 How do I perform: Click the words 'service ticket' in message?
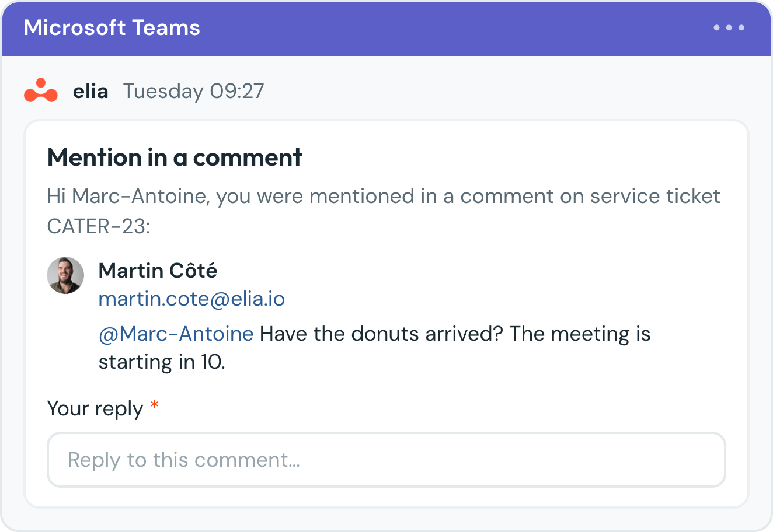click(x=655, y=197)
